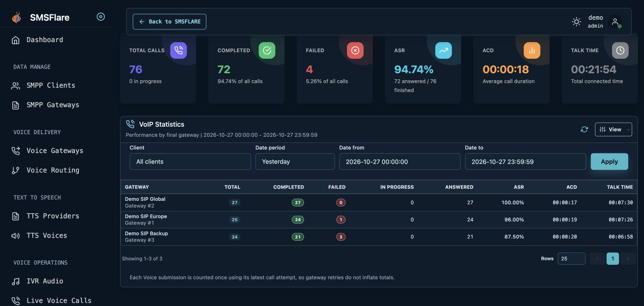Click the ACD orange bar chart icon
This screenshot has width=644, height=306.
(532, 50)
